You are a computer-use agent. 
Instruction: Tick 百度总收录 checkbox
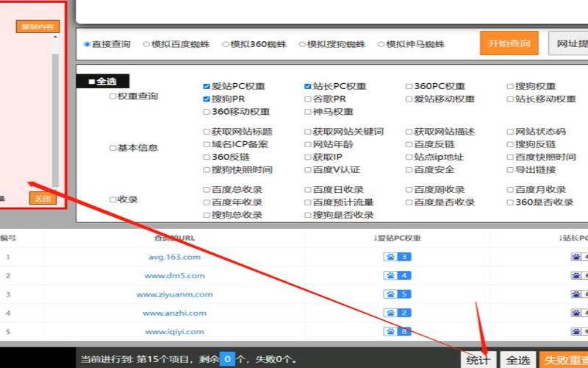click(207, 190)
